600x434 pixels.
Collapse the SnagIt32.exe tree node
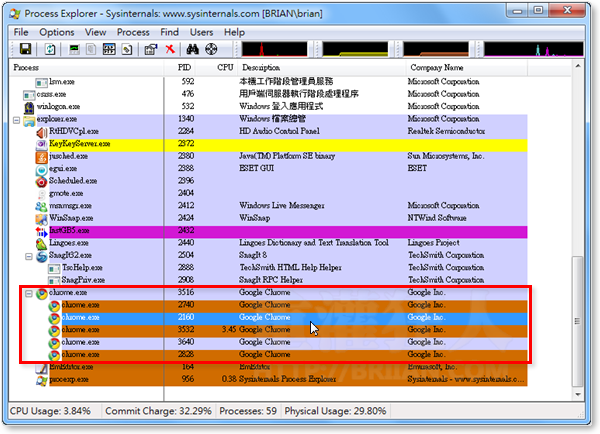point(29,256)
